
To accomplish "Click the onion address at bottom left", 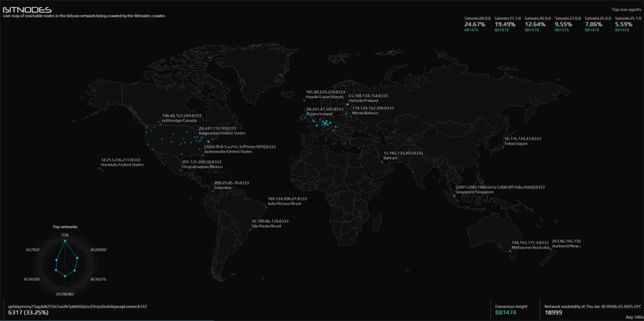I will click(x=77, y=307).
